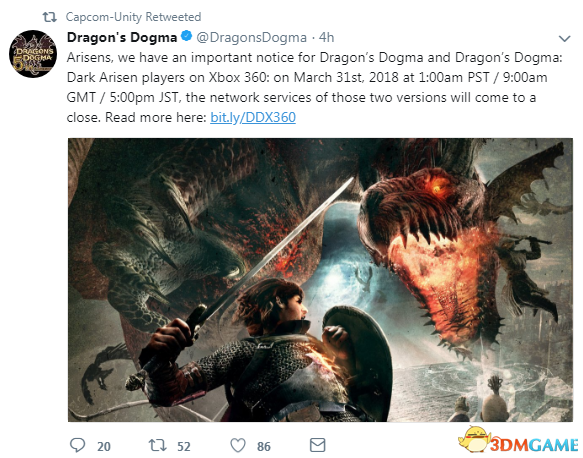The height and width of the screenshot is (458, 583).
Task: Click the retweet count 52
Action: tap(184, 446)
